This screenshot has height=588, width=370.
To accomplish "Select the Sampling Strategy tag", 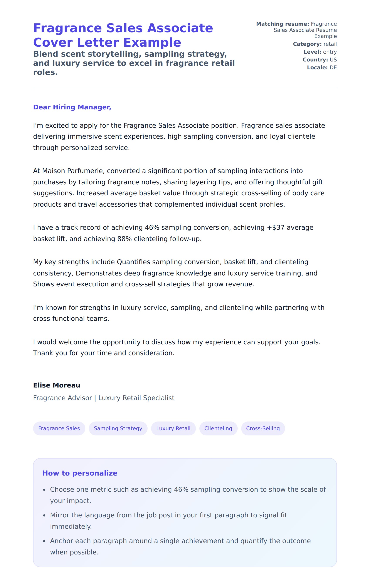I will 118,428.
